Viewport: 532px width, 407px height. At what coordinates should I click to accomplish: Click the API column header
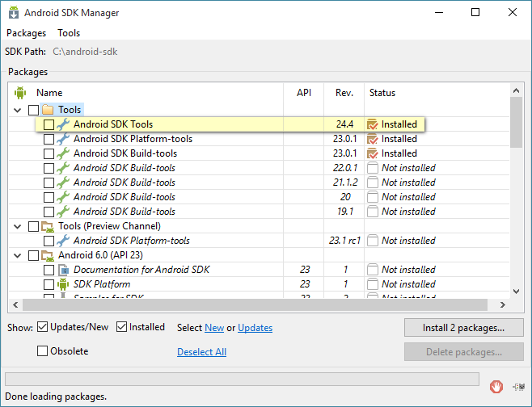pos(304,93)
